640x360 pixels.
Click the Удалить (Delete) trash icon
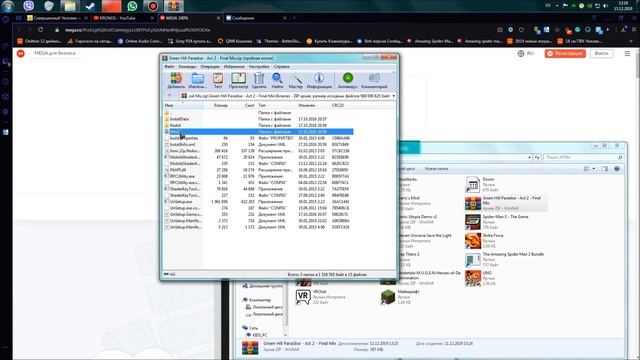click(x=259, y=80)
